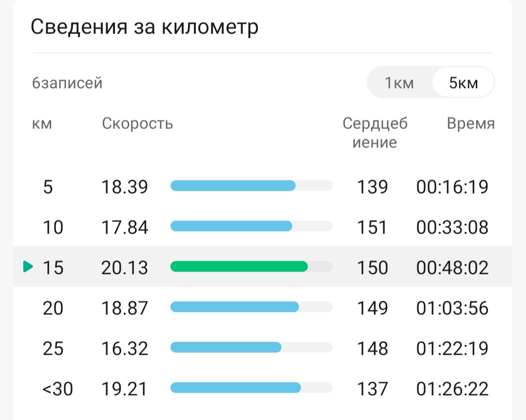Image resolution: width=526 pixels, height=420 pixels.
Task: Select the 5км split option
Action: coord(463,82)
